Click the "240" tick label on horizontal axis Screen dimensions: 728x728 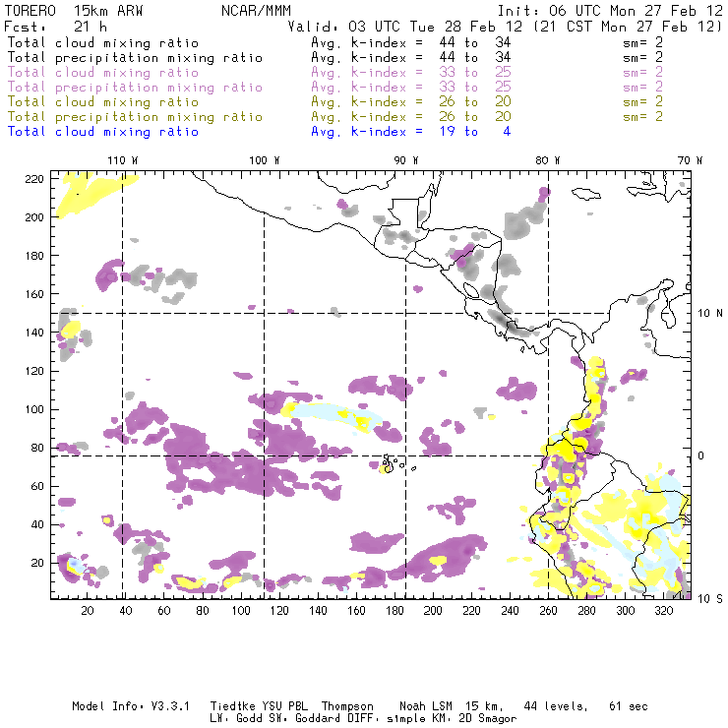click(510, 611)
